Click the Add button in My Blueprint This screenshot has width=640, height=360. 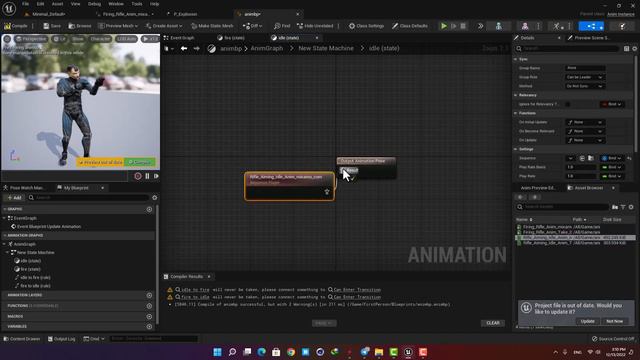tap(14, 198)
